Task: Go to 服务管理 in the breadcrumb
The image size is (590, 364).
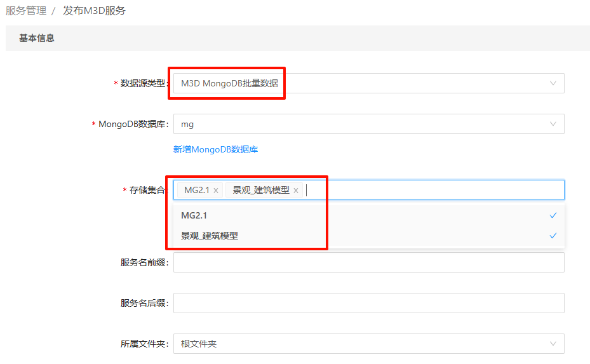Action: point(26,11)
